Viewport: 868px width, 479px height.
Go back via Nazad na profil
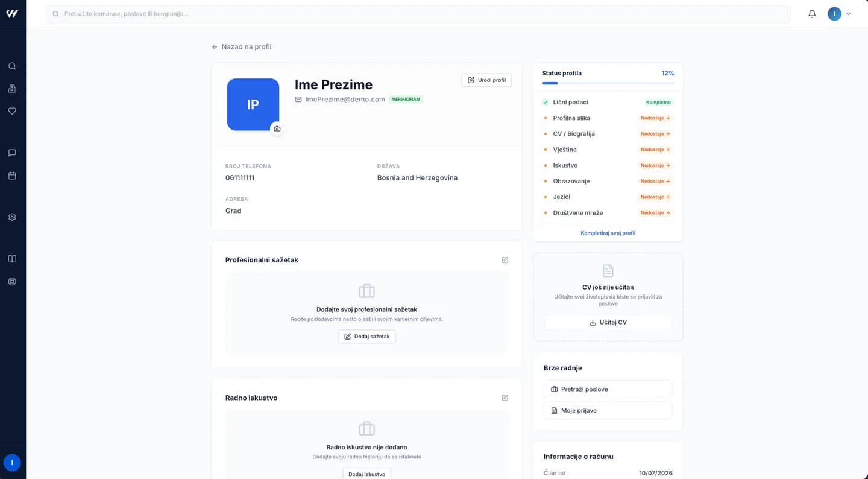(241, 47)
